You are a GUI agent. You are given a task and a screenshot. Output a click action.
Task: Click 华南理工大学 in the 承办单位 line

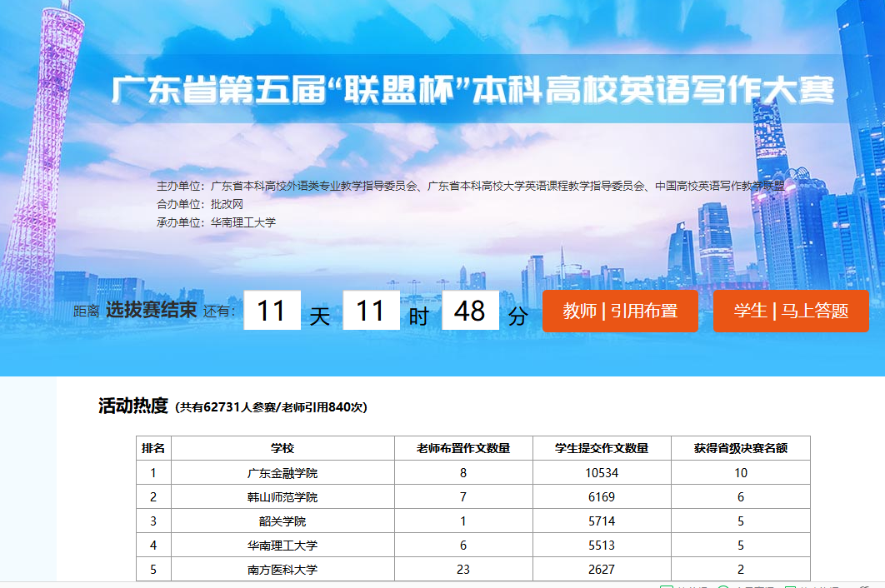point(242,222)
